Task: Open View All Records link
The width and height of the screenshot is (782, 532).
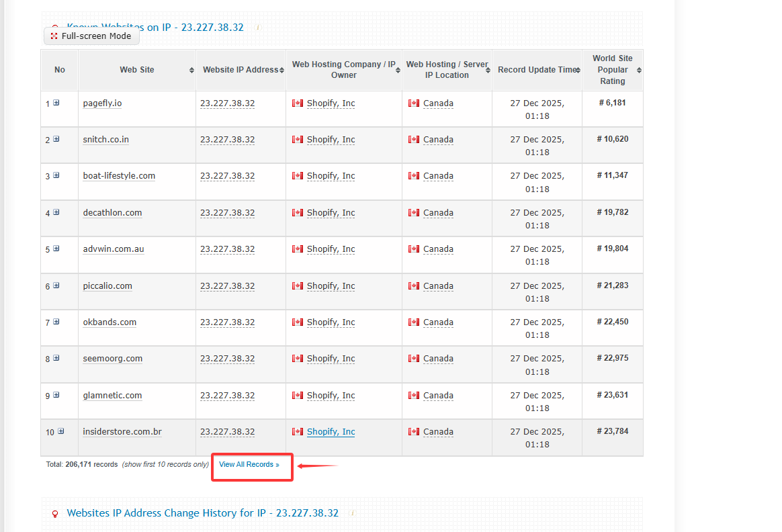Action: point(249,465)
